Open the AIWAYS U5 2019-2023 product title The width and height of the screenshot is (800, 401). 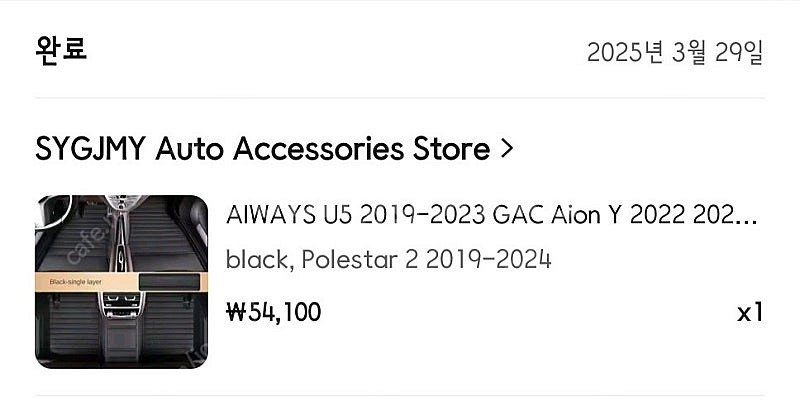tap(492, 215)
